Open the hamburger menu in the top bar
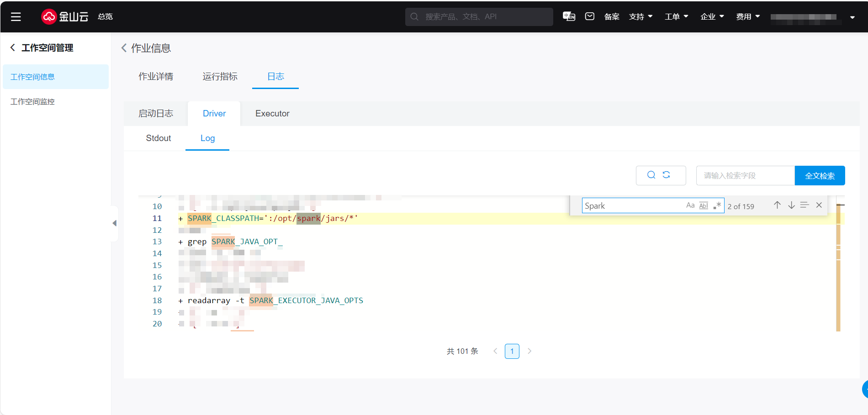Screen dimensions: 868x415 pos(16,17)
